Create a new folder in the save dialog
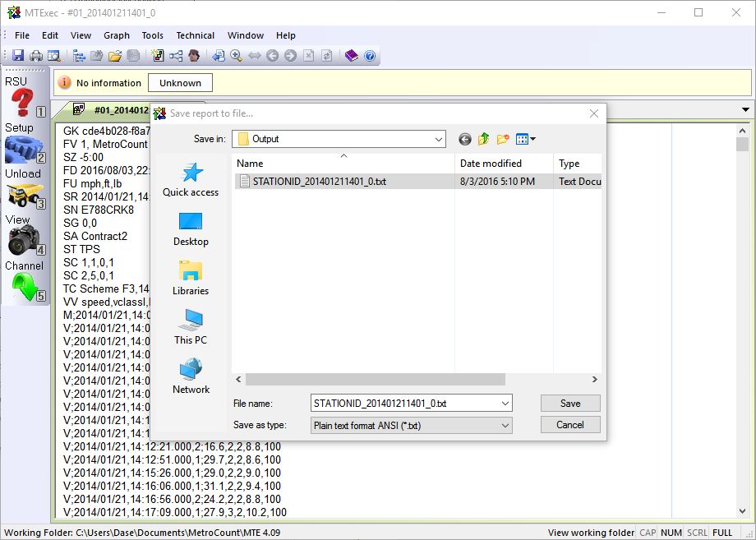The width and height of the screenshot is (756, 540). pos(503,140)
